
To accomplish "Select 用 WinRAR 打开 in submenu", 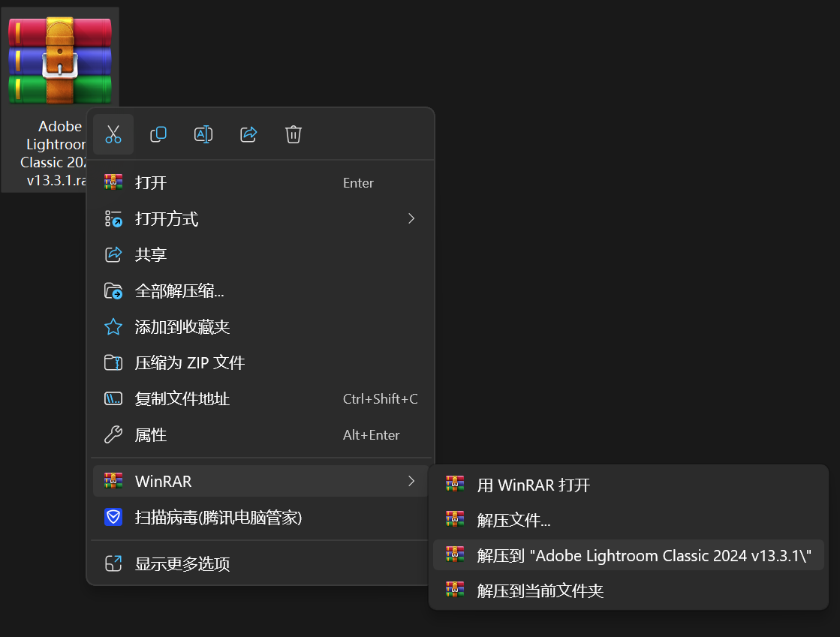I will point(534,485).
